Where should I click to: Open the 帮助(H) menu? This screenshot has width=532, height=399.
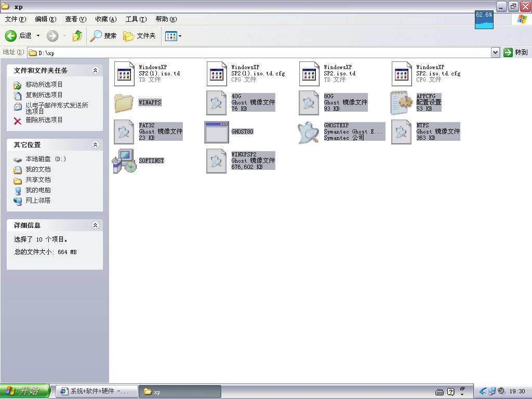click(166, 19)
